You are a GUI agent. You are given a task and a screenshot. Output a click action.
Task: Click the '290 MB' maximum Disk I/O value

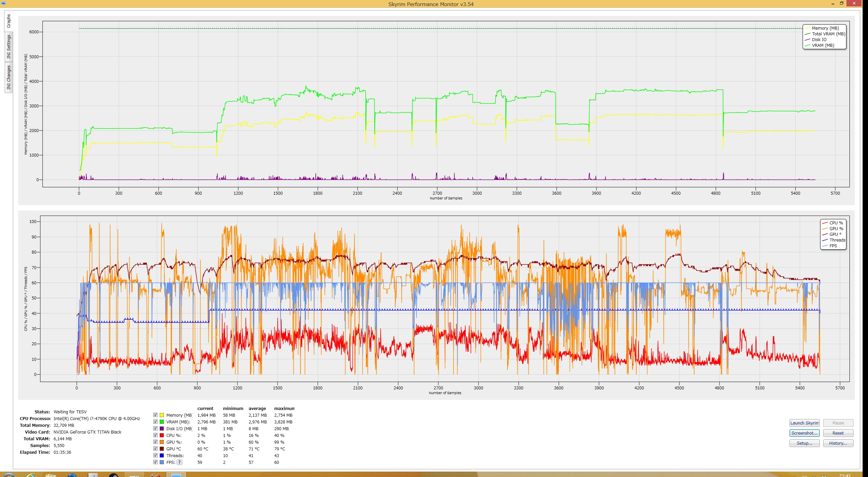point(281,429)
